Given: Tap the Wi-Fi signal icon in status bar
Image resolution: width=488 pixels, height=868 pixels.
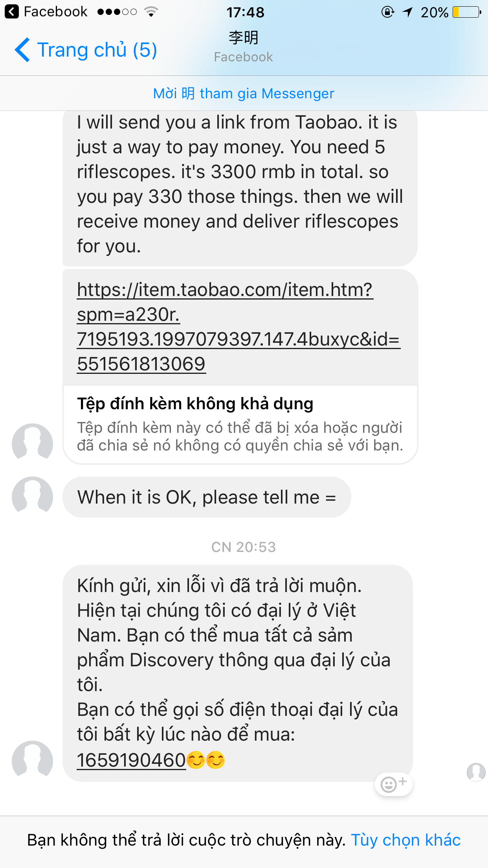Looking at the screenshot, I should (x=151, y=12).
